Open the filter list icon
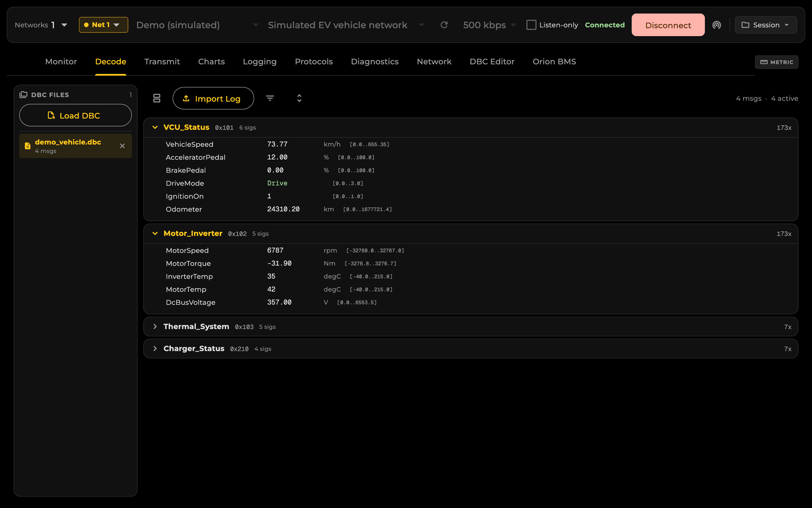Screen dimensions: 812x508 tap(270, 98)
